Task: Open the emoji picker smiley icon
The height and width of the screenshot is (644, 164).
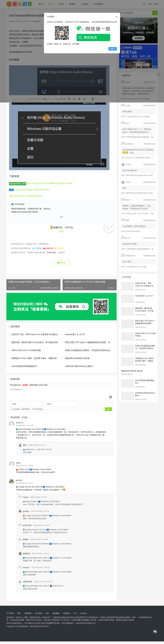Action: (x=110, y=397)
